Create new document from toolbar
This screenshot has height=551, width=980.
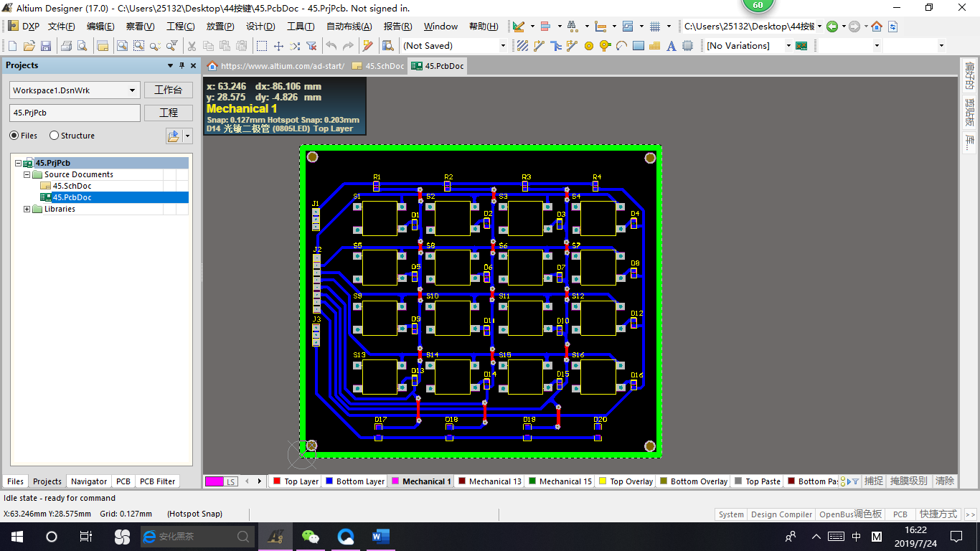click(12, 46)
